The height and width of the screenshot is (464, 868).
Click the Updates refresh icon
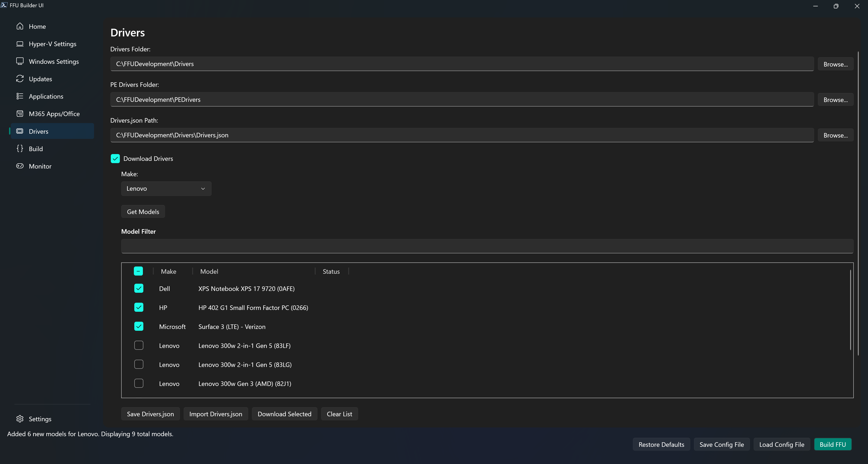tap(20, 79)
